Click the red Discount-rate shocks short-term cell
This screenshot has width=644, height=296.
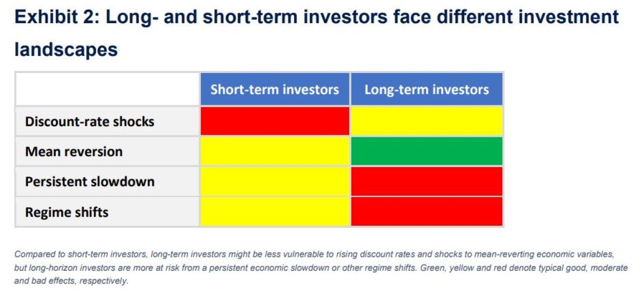pyautogui.click(x=275, y=121)
